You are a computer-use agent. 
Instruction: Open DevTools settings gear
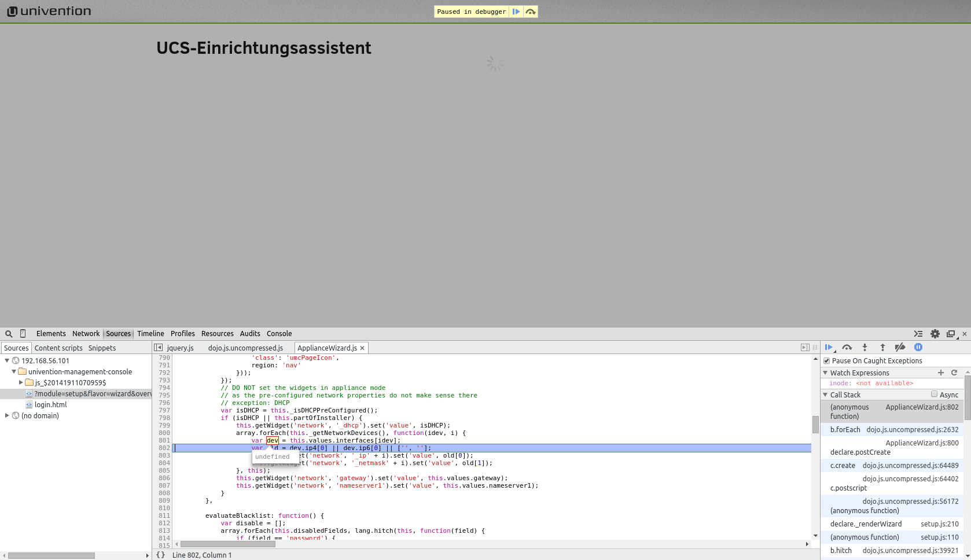coord(935,334)
